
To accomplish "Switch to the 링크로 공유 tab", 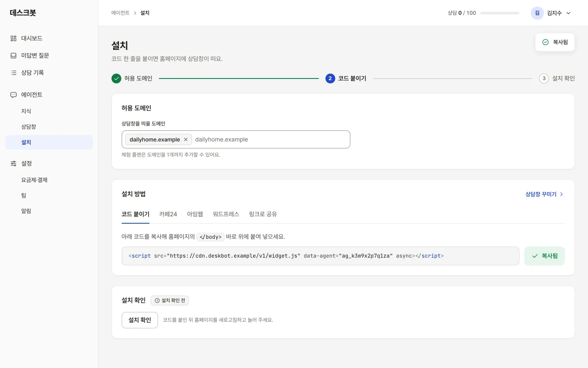I will [263, 214].
